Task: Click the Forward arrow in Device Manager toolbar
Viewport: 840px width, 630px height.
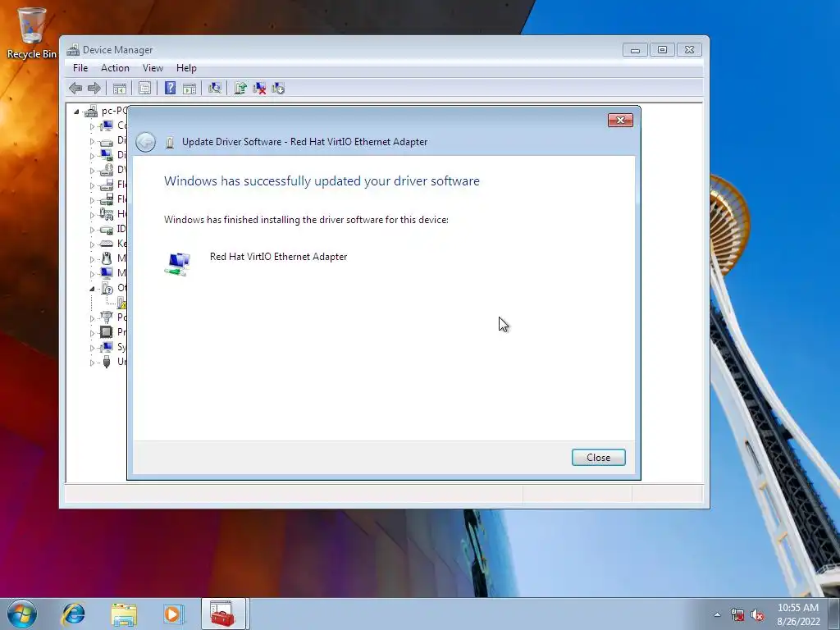Action: point(94,89)
